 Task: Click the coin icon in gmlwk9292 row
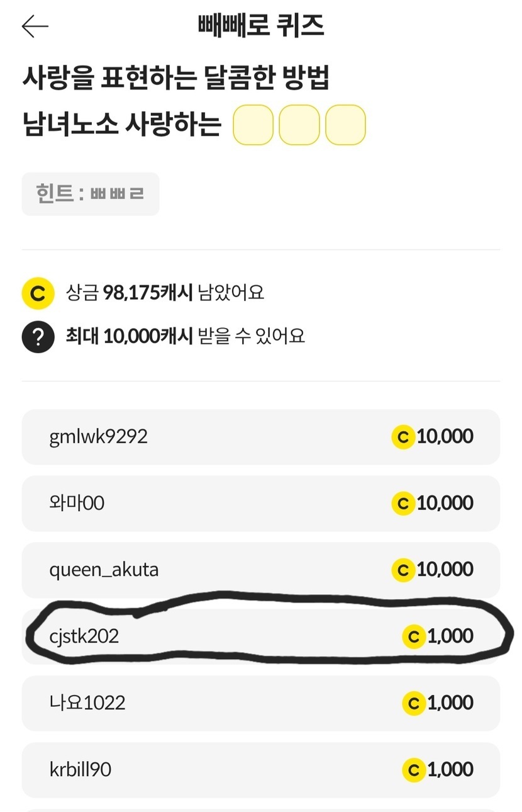(x=403, y=437)
